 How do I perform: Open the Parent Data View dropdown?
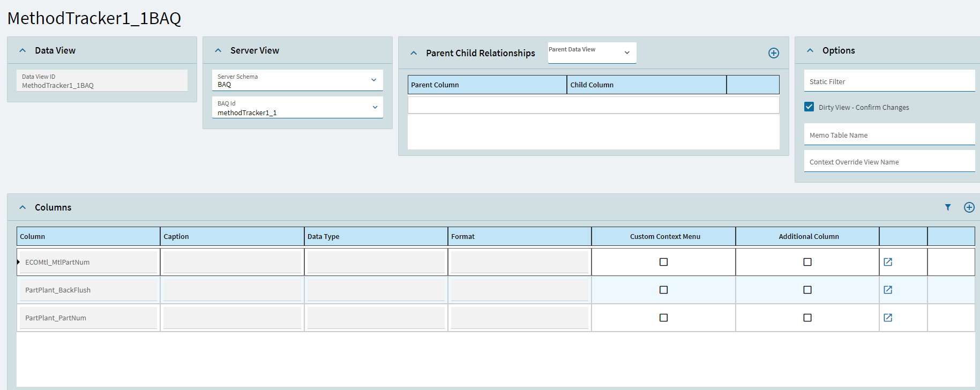(x=627, y=52)
